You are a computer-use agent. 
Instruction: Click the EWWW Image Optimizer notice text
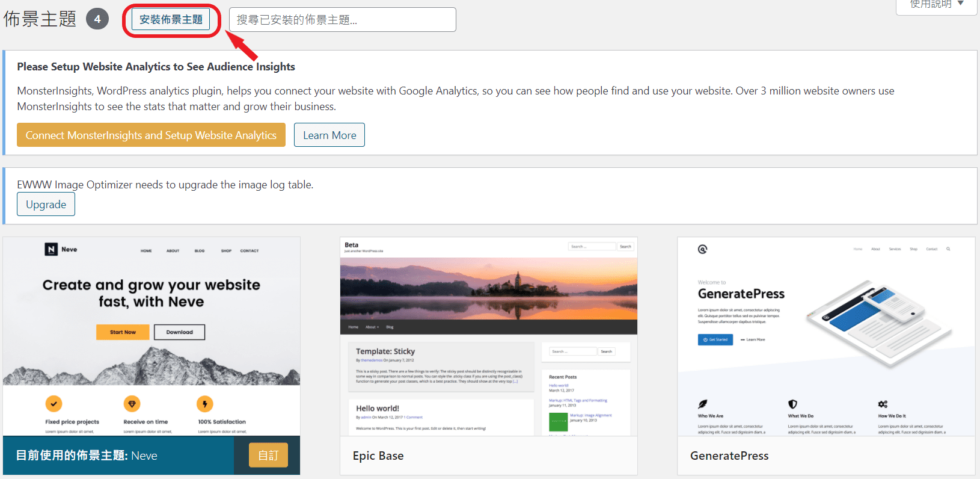pos(165,185)
